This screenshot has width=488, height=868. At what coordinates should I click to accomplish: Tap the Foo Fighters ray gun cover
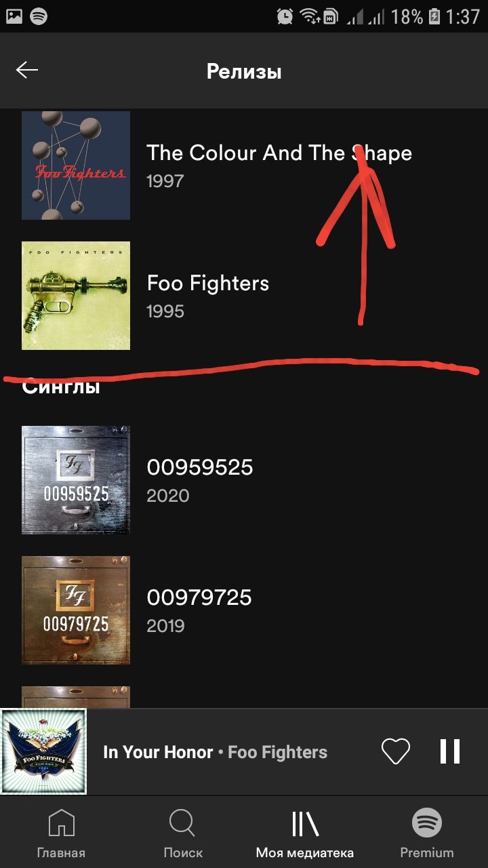click(76, 296)
